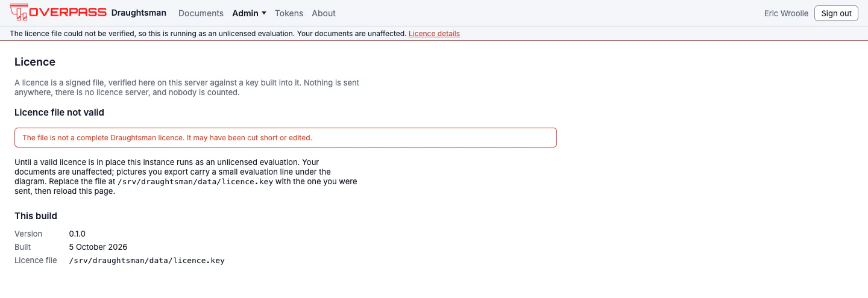
Task: Click the Sign out button
Action: point(836,13)
